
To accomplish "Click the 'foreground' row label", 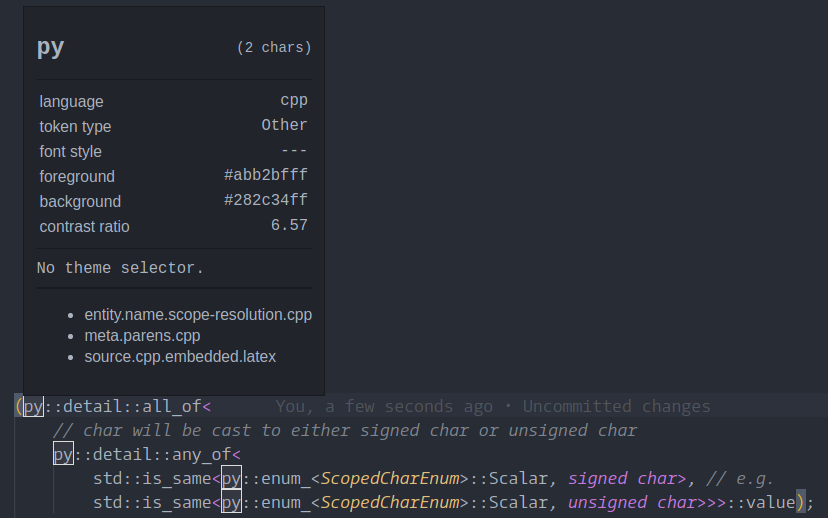I will [77, 176].
